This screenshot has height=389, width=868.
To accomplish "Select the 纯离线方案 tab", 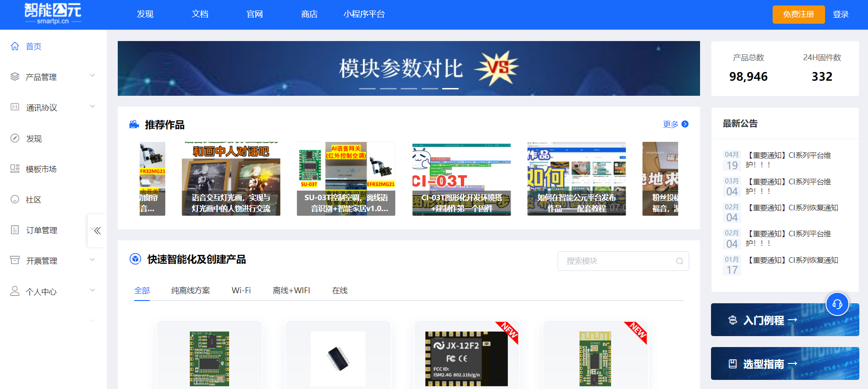I will click(191, 290).
